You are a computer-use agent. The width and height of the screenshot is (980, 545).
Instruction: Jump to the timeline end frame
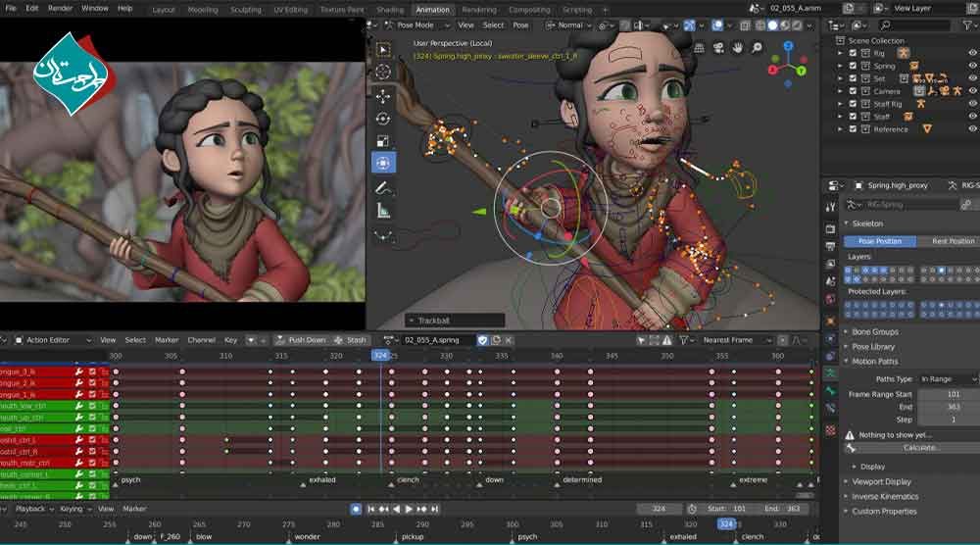[x=434, y=510]
